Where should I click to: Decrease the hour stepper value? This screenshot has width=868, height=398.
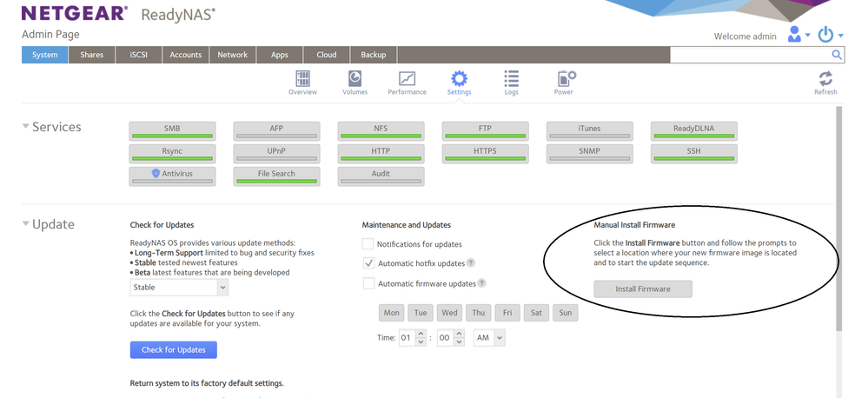[x=421, y=342]
